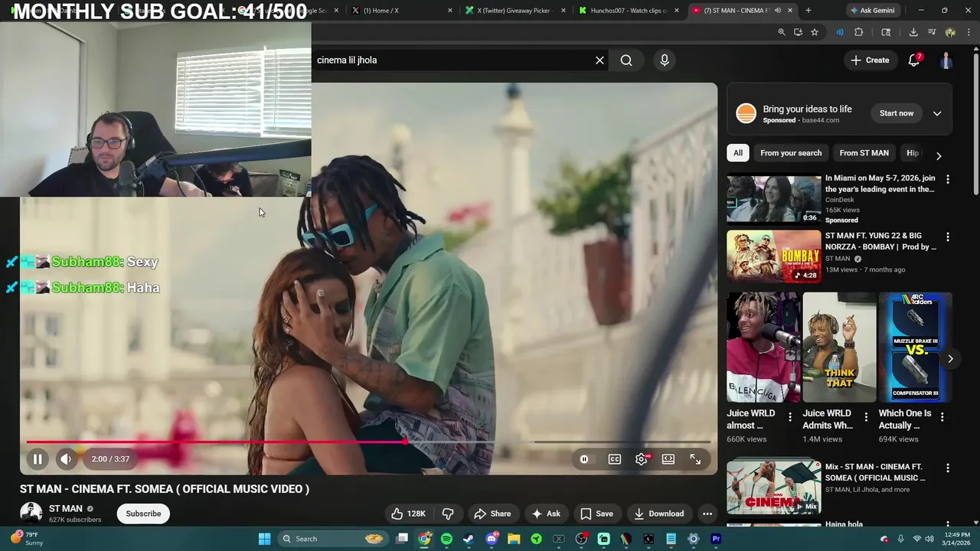Show next Shorts with right arrow
The width and height of the screenshot is (980, 551).
tap(950, 358)
